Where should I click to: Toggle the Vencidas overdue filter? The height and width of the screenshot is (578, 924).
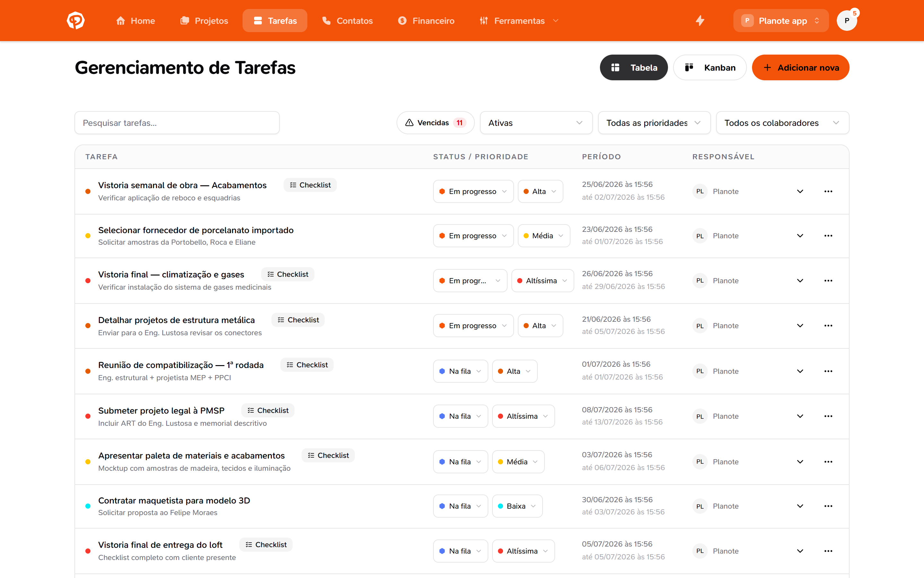pos(435,123)
